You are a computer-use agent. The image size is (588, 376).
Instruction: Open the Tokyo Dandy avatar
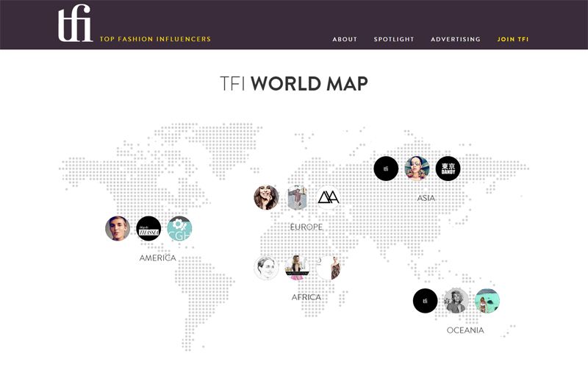coord(448,169)
